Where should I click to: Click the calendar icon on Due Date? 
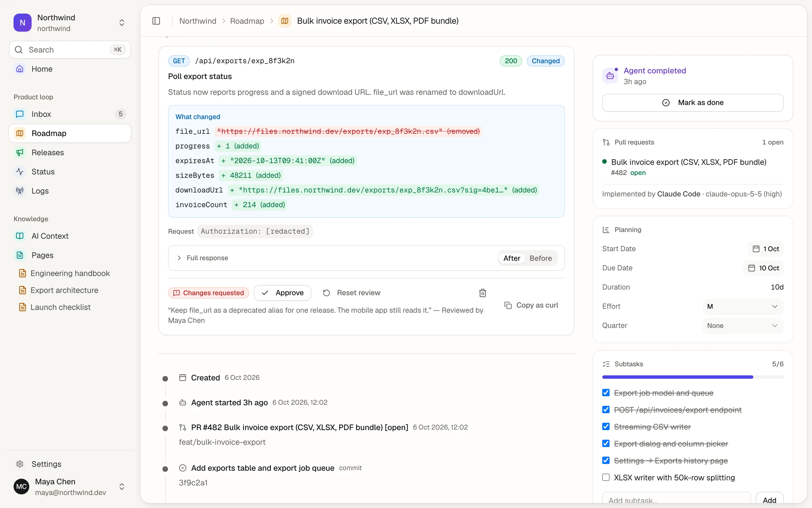click(x=752, y=268)
